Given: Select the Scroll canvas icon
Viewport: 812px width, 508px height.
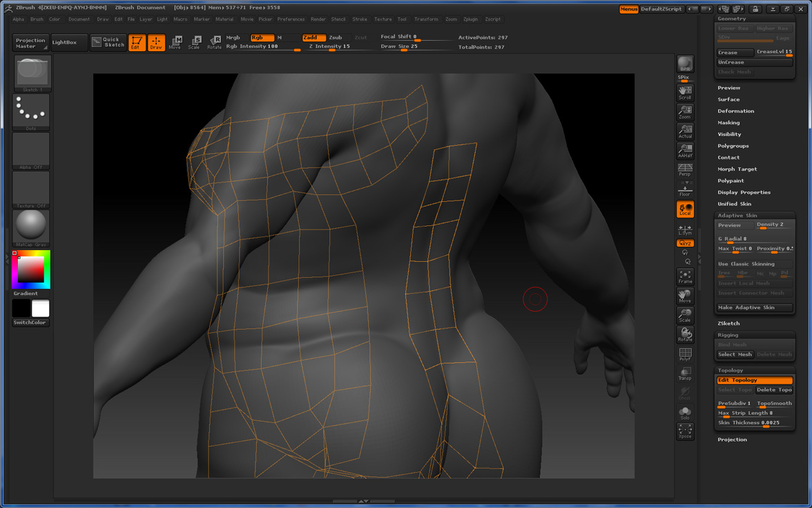Looking at the screenshot, I should click(685, 93).
